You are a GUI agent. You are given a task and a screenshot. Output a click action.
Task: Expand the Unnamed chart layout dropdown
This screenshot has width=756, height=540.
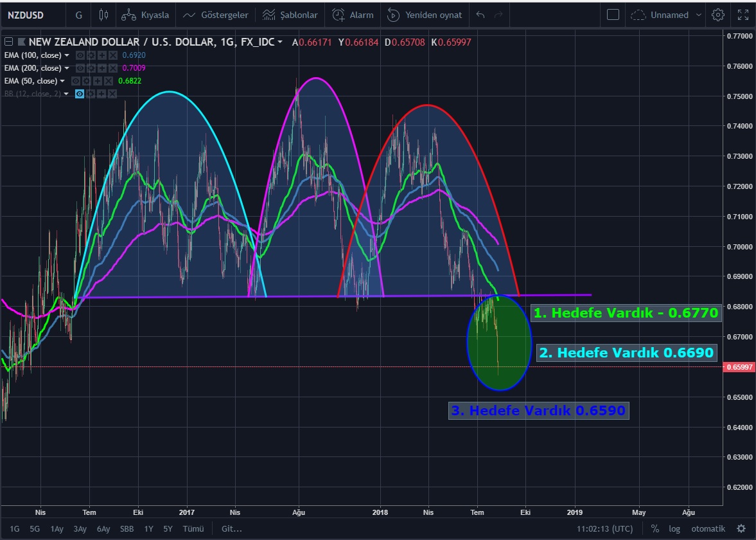click(x=699, y=15)
